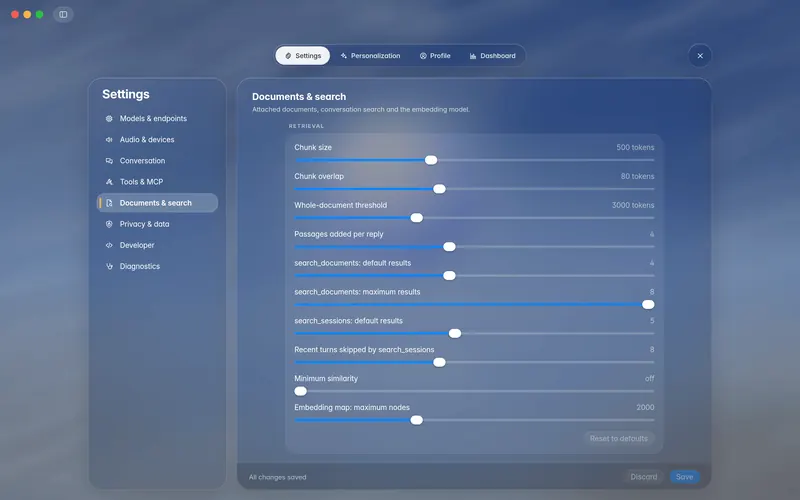Click search_documents default results slider thumb
The height and width of the screenshot is (500, 800).
449,276
